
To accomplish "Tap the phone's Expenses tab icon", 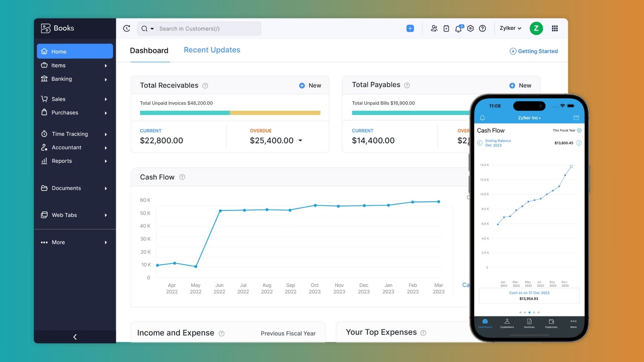I will coord(551,321).
